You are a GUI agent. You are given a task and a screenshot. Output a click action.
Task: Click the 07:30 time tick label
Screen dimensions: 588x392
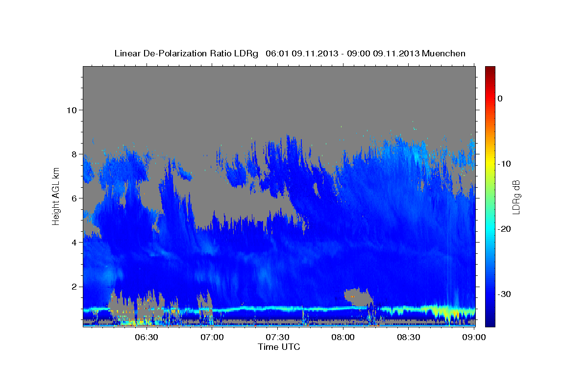277,337
